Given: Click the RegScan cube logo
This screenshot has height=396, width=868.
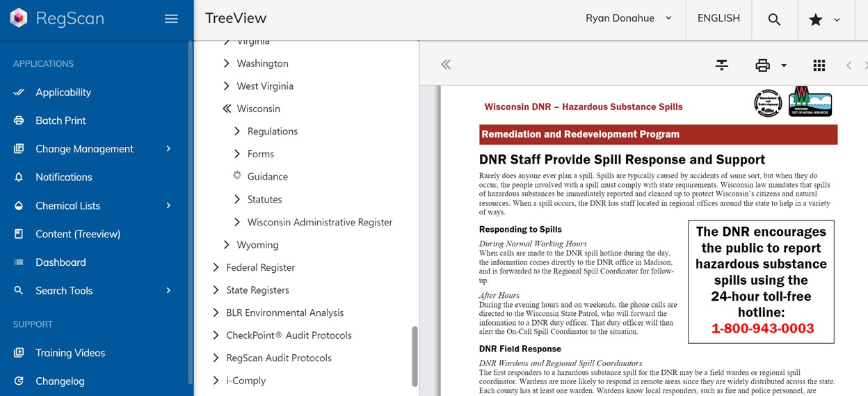Looking at the screenshot, I should 19,19.
